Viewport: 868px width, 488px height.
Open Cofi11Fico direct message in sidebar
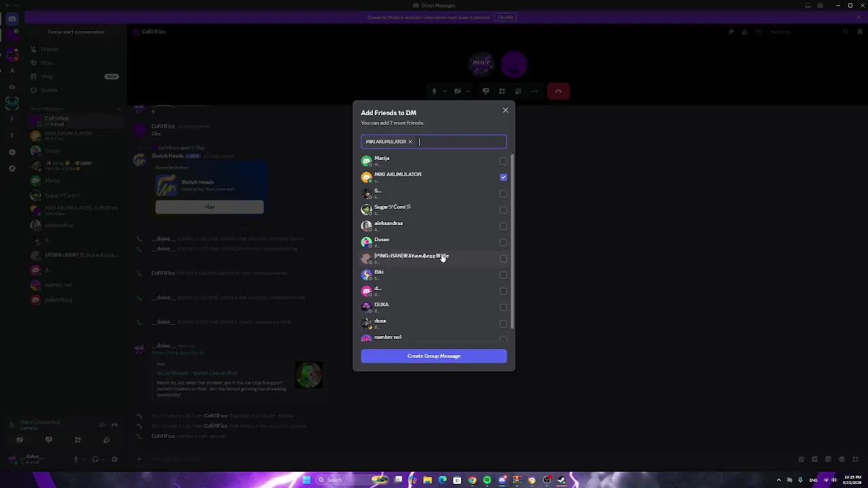click(x=75, y=121)
